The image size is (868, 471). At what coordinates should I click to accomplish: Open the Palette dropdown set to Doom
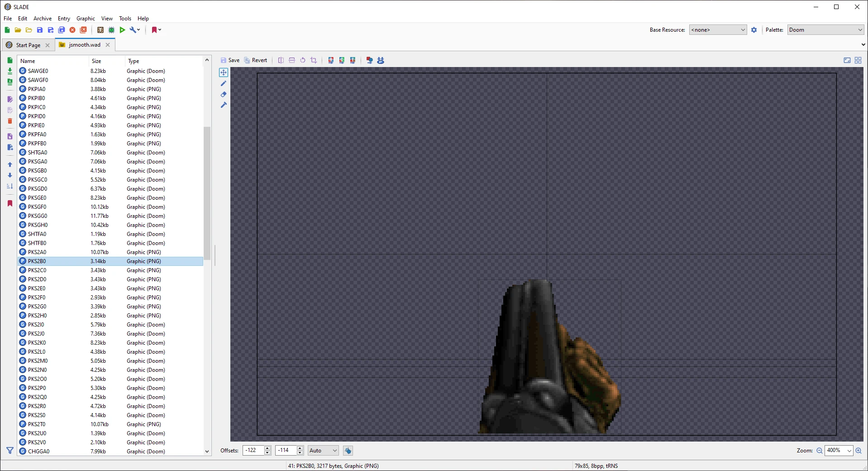[x=825, y=30]
